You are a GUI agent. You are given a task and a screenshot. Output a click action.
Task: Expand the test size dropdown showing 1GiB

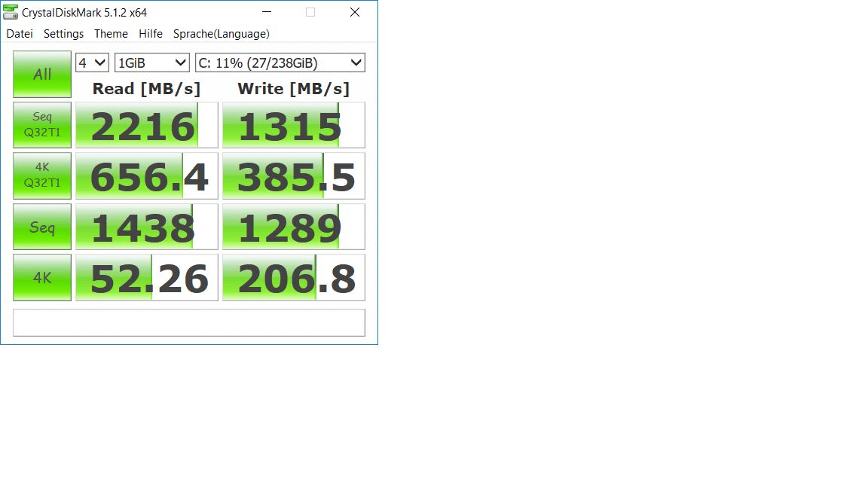click(151, 63)
